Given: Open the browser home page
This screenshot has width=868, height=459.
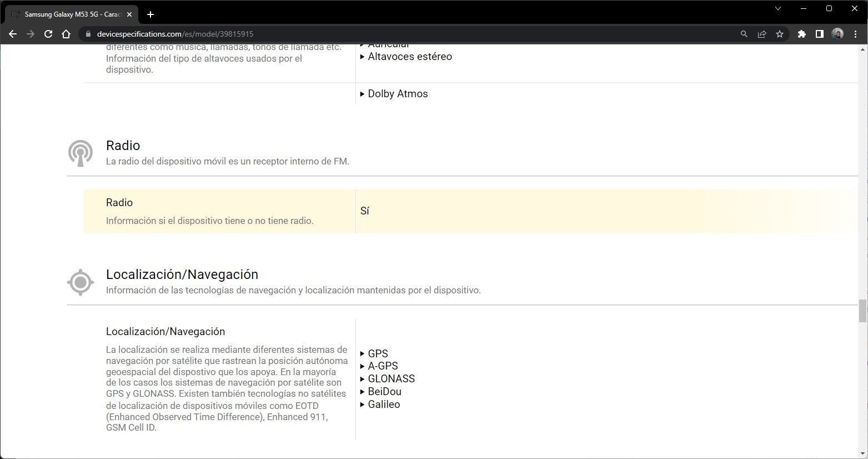Looking at the screenshot, I should click(66, 34).
